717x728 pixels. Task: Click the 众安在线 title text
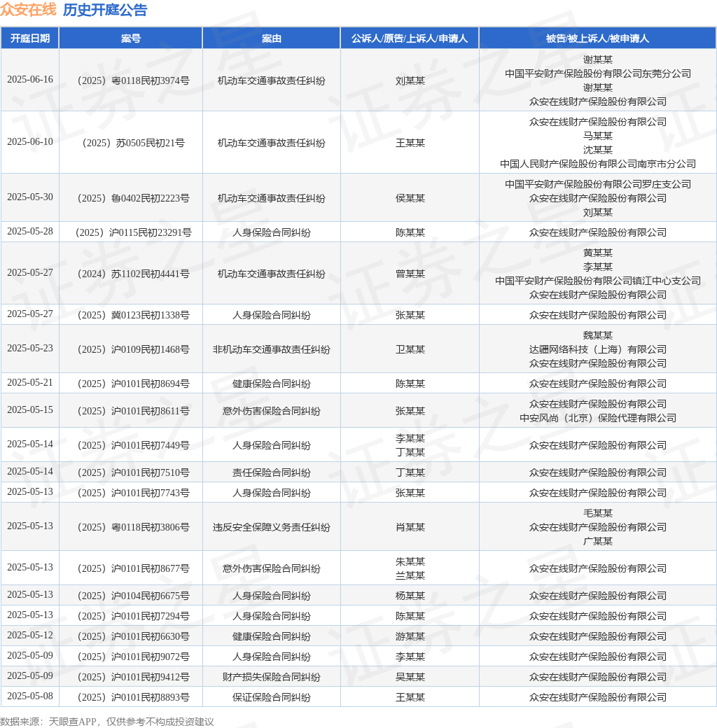click(x=28, y=10)
